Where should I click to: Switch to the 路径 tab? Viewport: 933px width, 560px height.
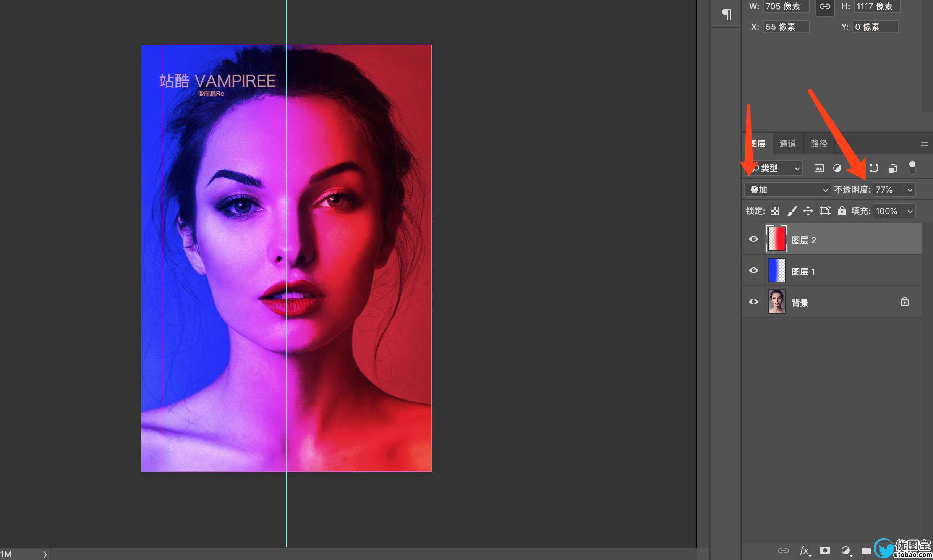[819, 144]
